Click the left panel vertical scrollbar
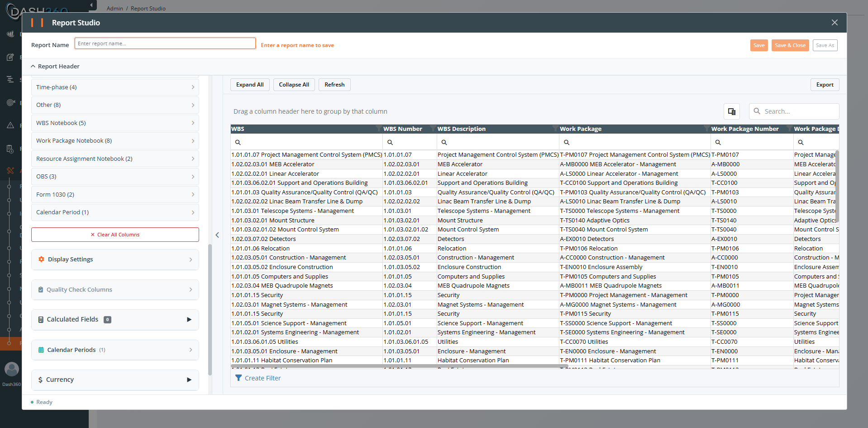The image size is (868, 428). click(x=210, y=310)
